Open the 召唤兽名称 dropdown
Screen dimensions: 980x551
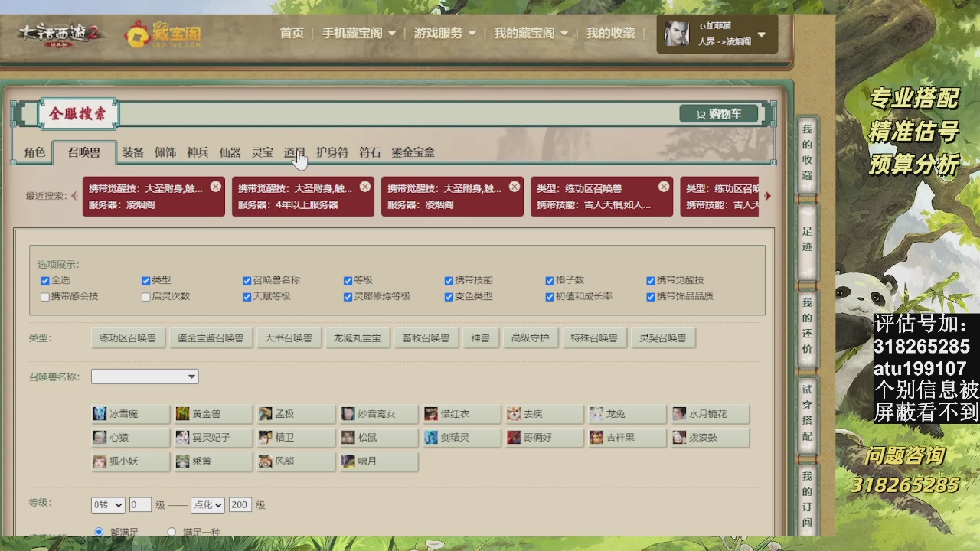click(145, 377)
